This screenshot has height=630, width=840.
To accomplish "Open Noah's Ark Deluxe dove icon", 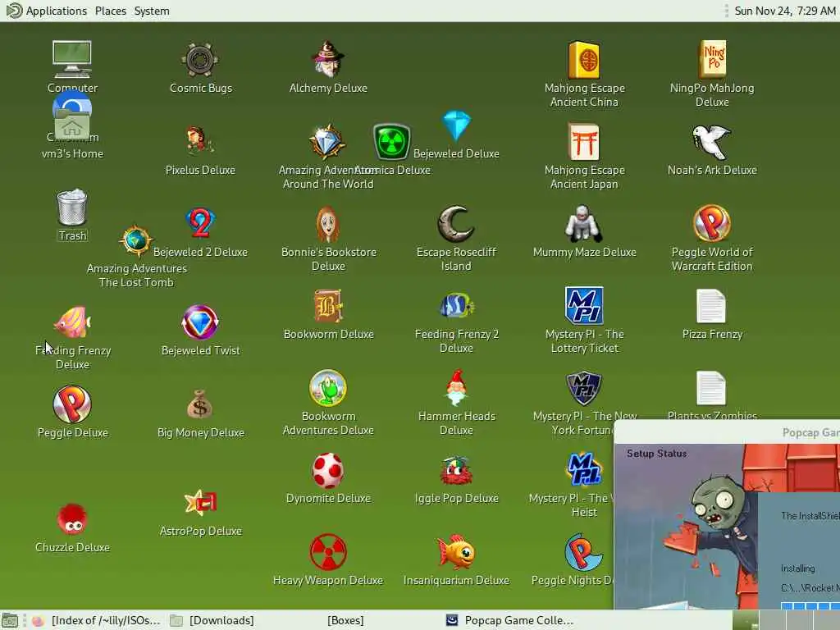I will tap(711, 141).
